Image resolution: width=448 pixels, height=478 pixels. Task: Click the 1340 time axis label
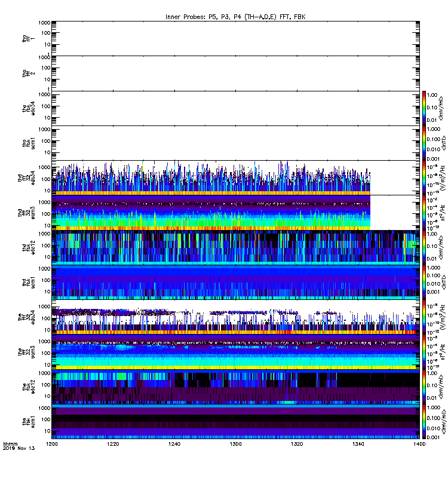(x=358, y=444)
